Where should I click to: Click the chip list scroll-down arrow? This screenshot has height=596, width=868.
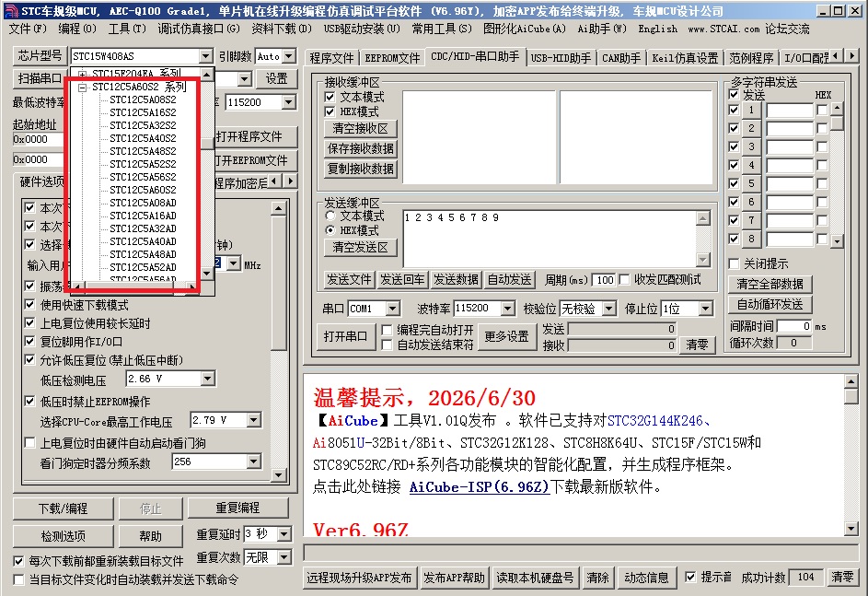[206, 273]
